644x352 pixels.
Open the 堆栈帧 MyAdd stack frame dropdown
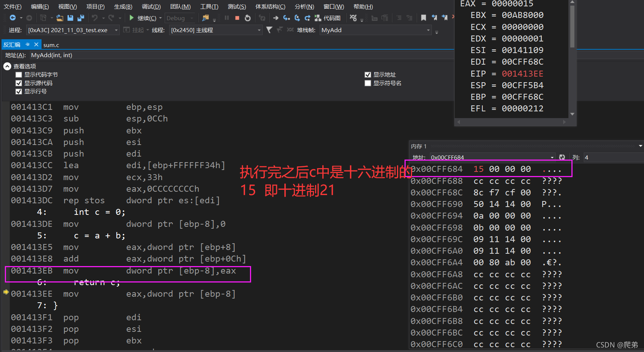tap(428, 30)
